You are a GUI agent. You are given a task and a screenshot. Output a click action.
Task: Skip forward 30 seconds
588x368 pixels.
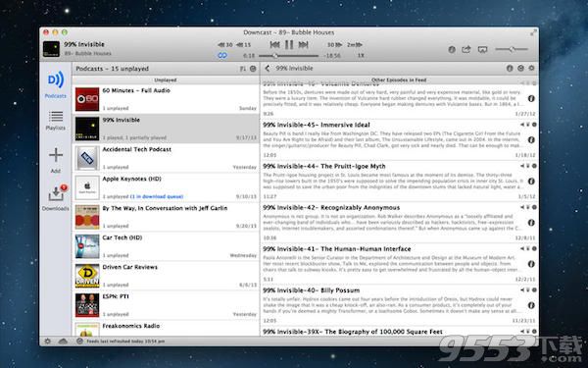(334, 45)
